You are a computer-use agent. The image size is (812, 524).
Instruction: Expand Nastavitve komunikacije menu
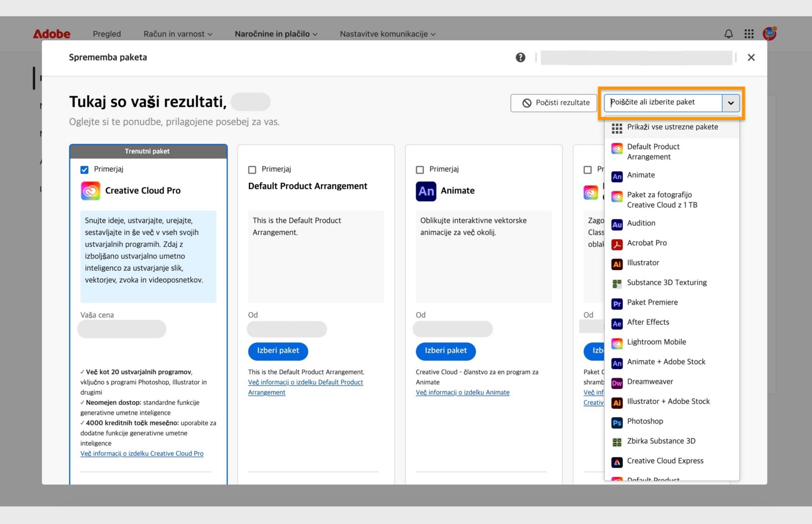(387, 34)
